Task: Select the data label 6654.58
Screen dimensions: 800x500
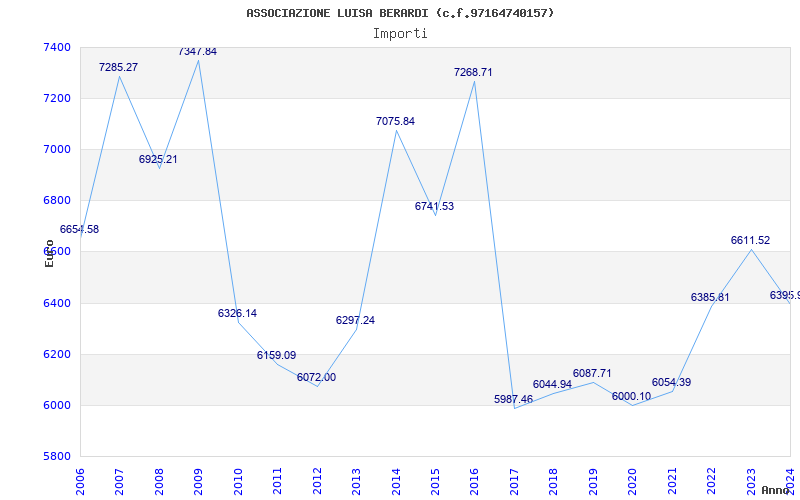Action: [80, 230]
